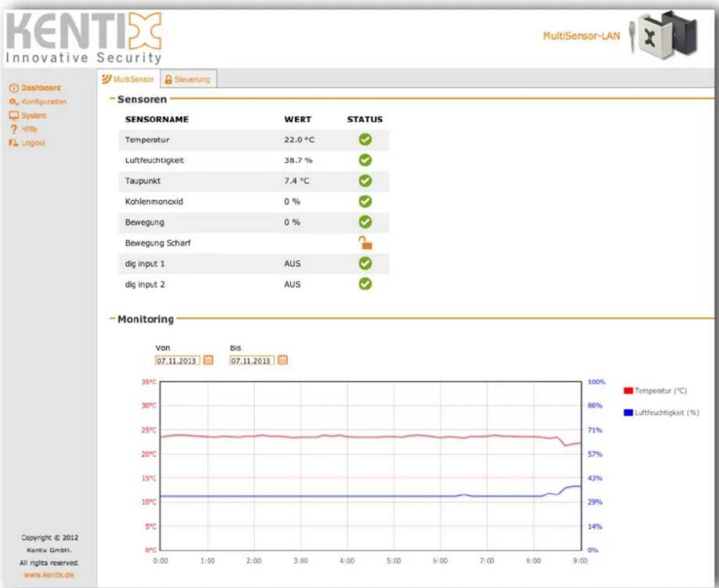This screenshot has width=719, height=588.
Task: Click the Logout sidebar link
Action: tap(33, 143)
